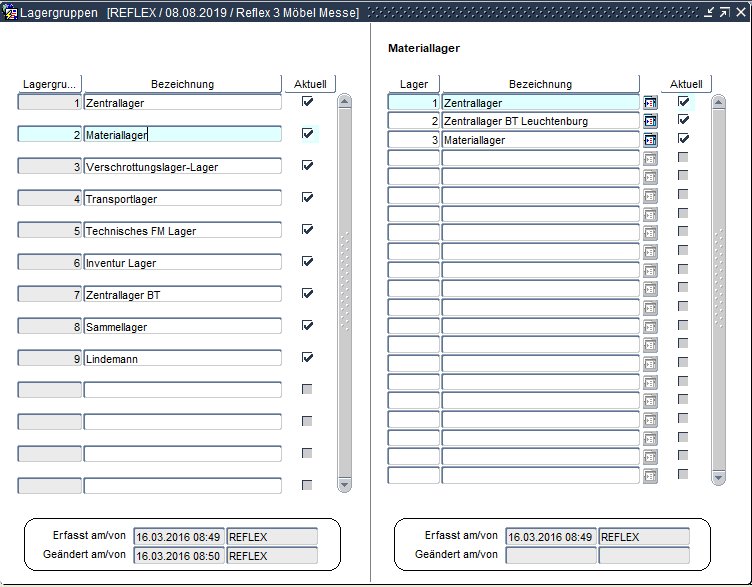Screen dimensions: 752x587
Task: Select the Transportlager name field
Action: tap(182, 199)
